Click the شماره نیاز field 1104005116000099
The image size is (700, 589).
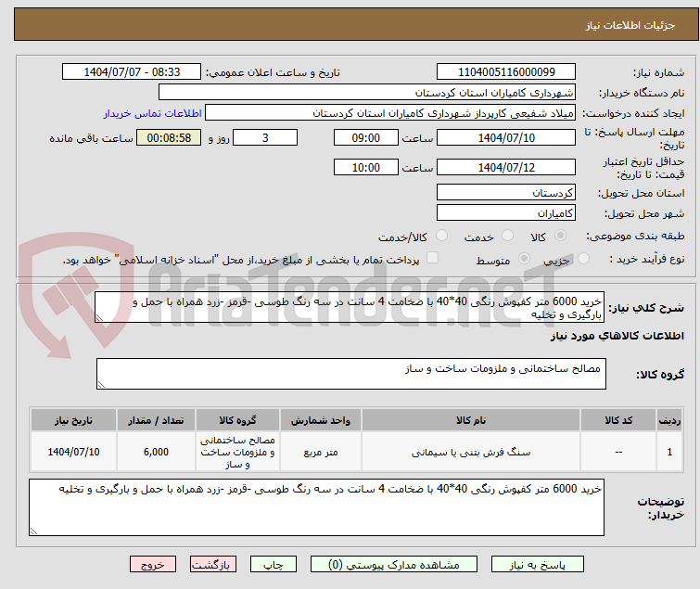pyautogui.click(x=506, y=72)
